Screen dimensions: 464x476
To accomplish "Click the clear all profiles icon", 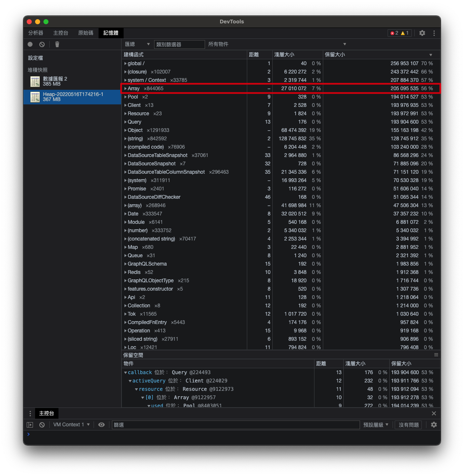I will coord(42,44).
